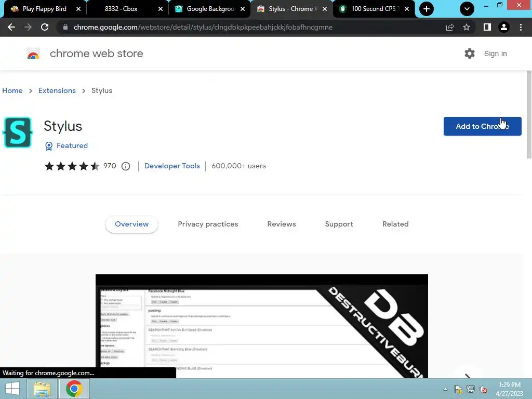The image size is (532, 399).
Task: Close the 100 Second CPS tab
Action: 407,9
